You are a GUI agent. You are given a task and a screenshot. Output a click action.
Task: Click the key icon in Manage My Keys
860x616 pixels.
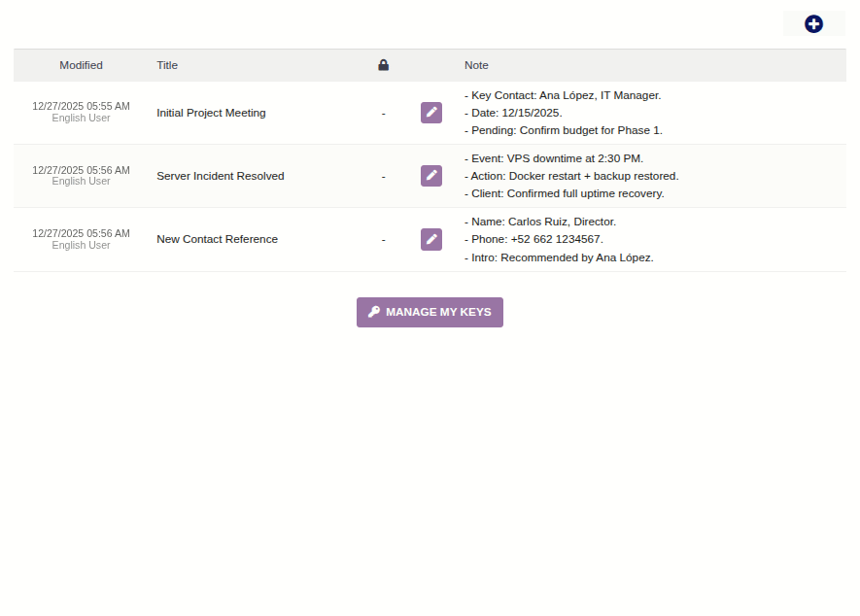374,313
